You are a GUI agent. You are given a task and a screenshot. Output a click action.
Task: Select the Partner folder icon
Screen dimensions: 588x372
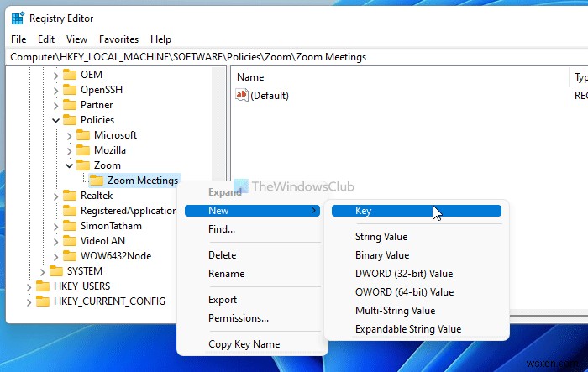pos(70,105)
